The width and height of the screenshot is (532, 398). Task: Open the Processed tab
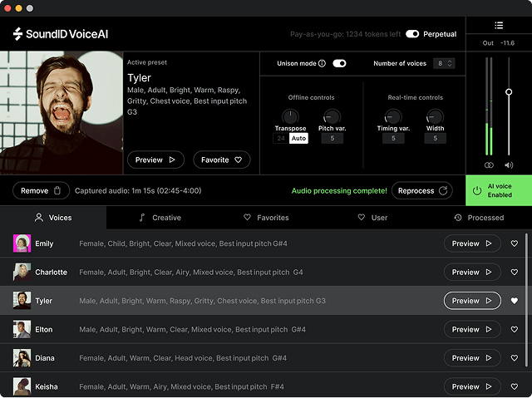(479, 218)
